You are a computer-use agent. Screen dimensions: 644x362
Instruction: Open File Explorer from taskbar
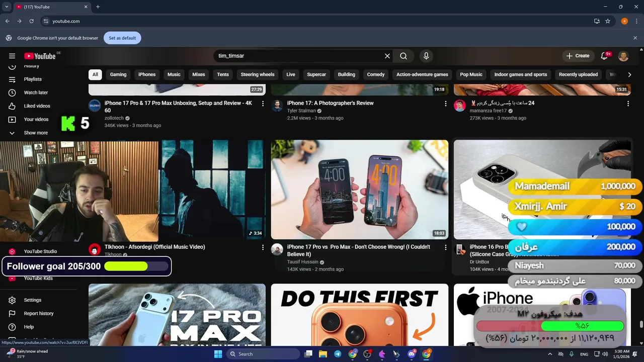pos(323,354)
